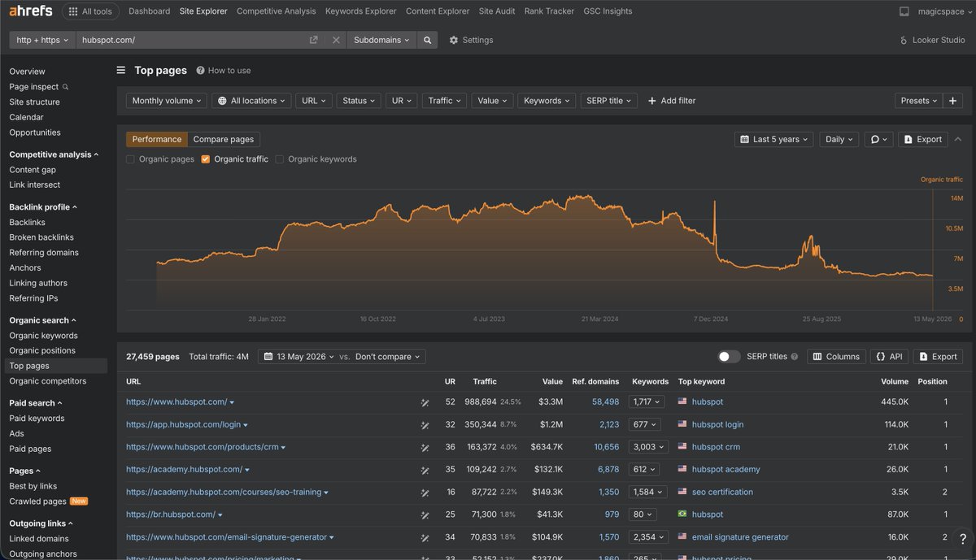Click inspect icon for seo-training row
976x560 pixels.
click(425, 492)
